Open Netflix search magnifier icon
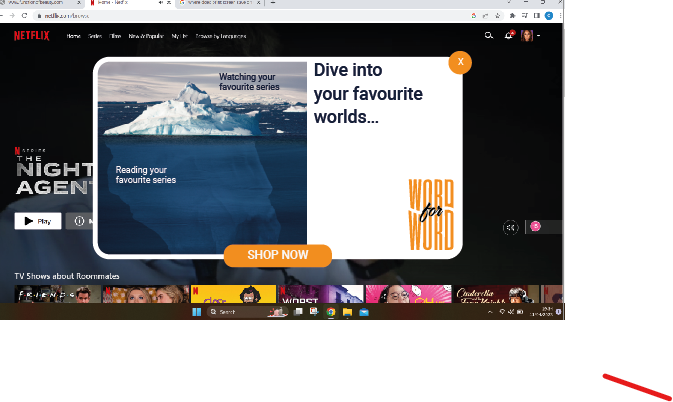The width and height of the screenshot is (673, 402). (488, 36)
